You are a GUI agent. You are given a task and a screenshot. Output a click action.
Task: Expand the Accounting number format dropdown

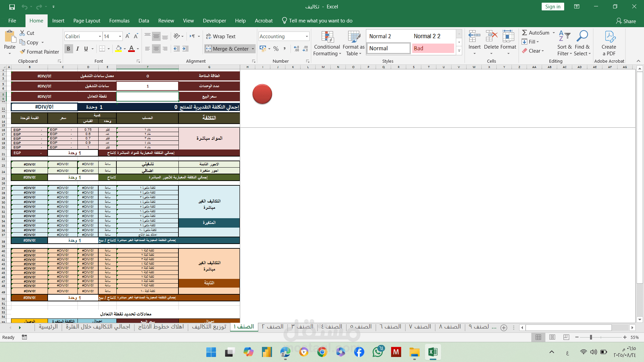307,36
